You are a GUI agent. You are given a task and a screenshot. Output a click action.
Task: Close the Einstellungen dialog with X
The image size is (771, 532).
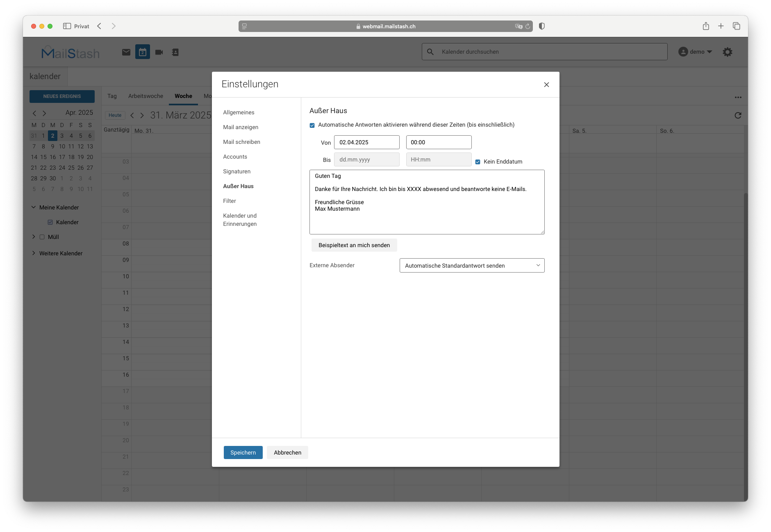[x=546, y=84]
